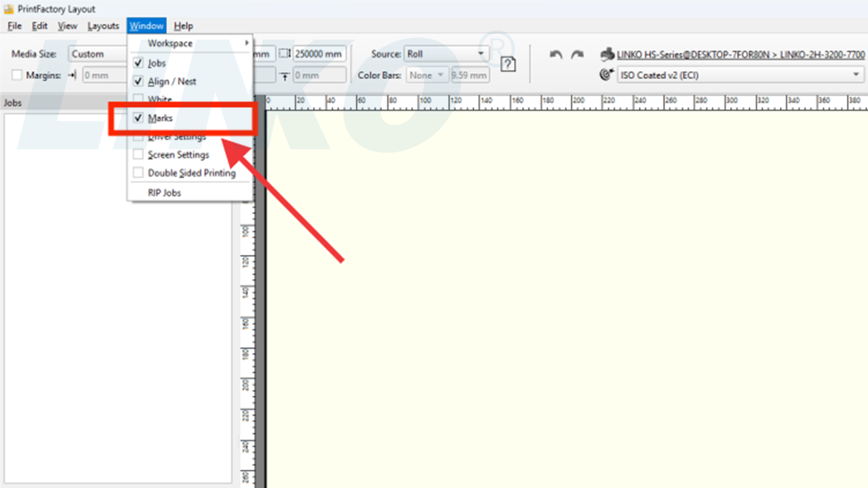Enable Screen Settings panel checkbox
Image resolution: width=868 pixels, height=488 pixels.
(x=138, y=155)
